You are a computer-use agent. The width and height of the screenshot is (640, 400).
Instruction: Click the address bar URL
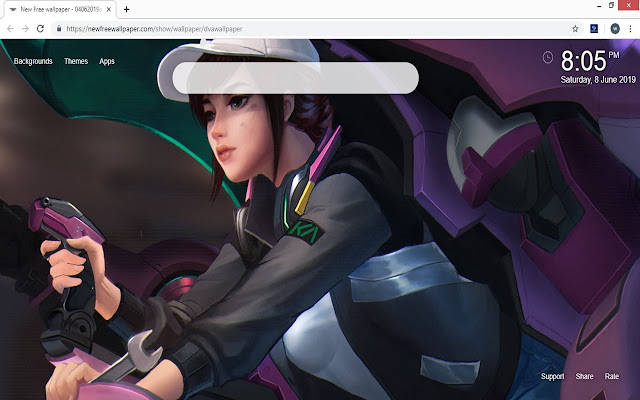[x=154, y=29]
